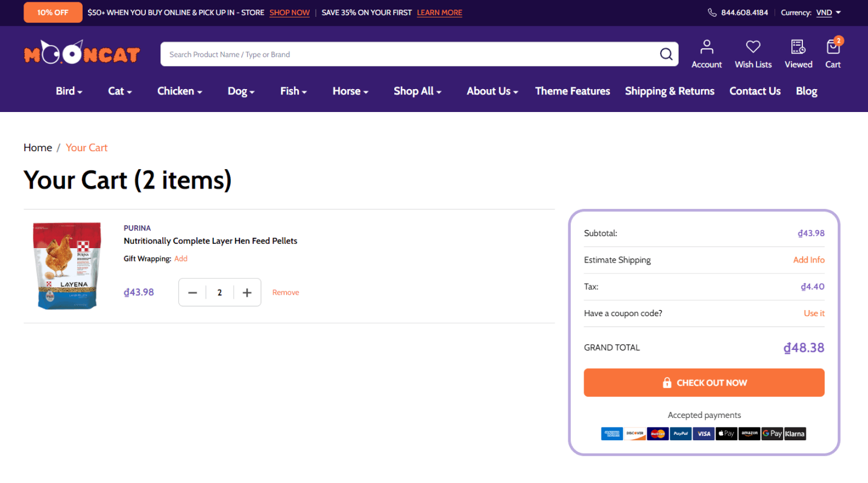Expand the Dog menu
Image resolution: width=868 pixels, height=483 pixels.
(x=241, y=91)
